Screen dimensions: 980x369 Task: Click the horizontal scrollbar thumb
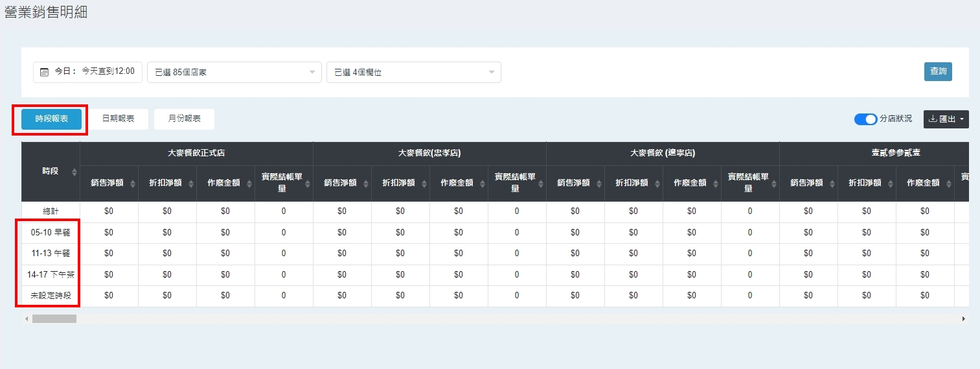54,319
